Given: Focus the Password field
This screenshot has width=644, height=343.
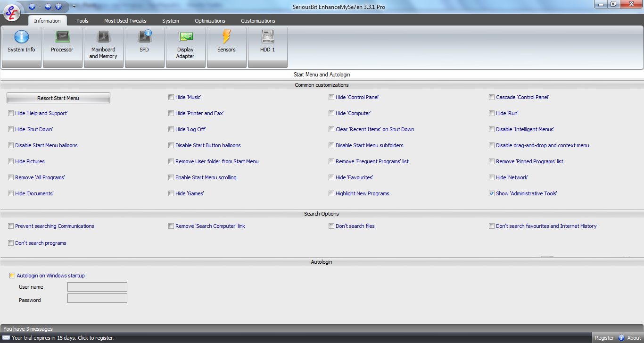Looking at the screenshot, I should click(98, 298).
